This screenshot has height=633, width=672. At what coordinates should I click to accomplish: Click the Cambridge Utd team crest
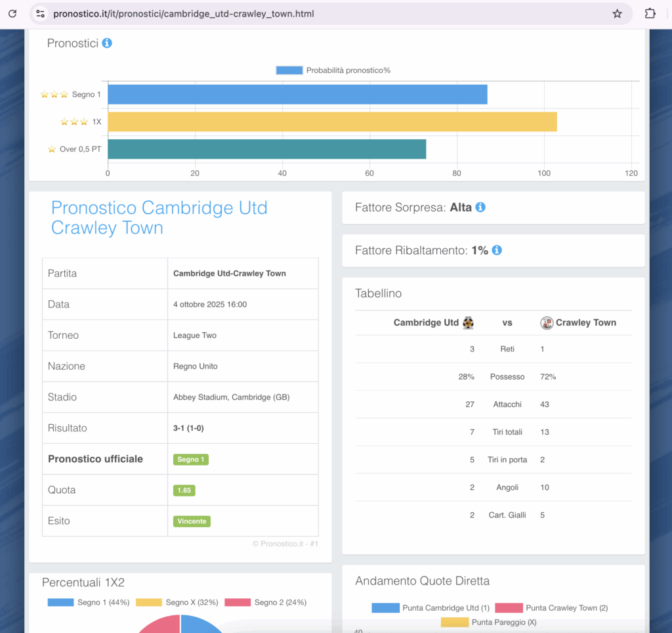pos(469,322)
